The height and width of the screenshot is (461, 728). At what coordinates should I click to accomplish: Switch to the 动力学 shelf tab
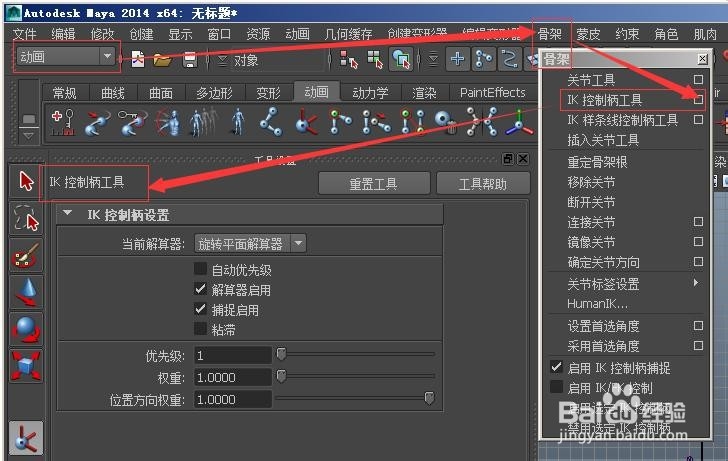click(x=370, y=93)
